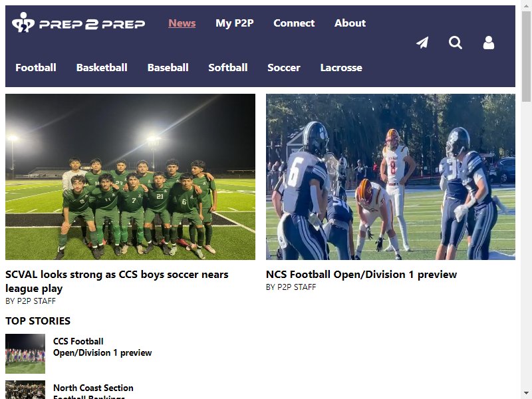Go to the Baseball section
This screenshot has height=399, width=532.
pos(168,68)
